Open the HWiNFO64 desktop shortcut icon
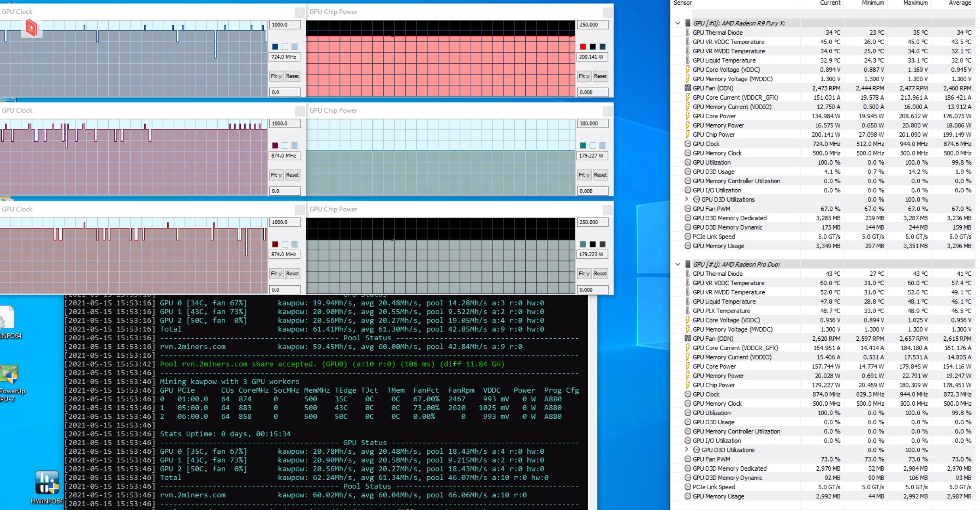Image resolution: width=980 pixels, height=510 pixels. 46,487
